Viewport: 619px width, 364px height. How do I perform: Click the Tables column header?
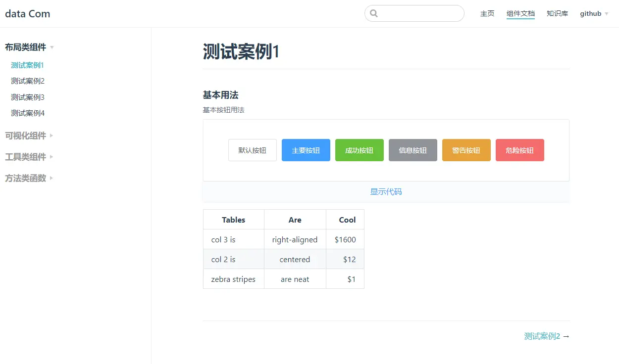[x=234, y=220]
